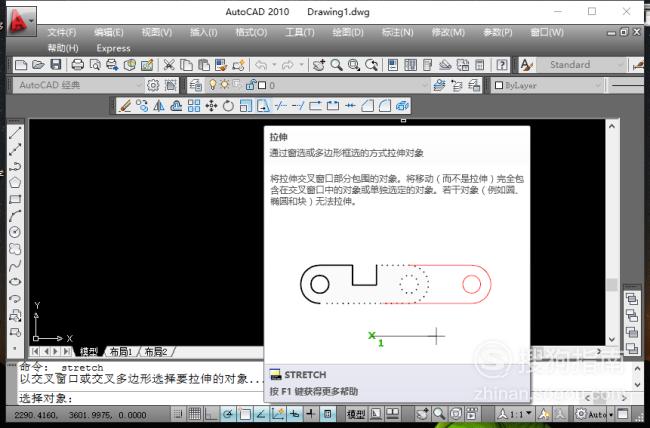Toggle Grid Display in status bar
This screenshot has height=428, width=650.
click(194, 414)
